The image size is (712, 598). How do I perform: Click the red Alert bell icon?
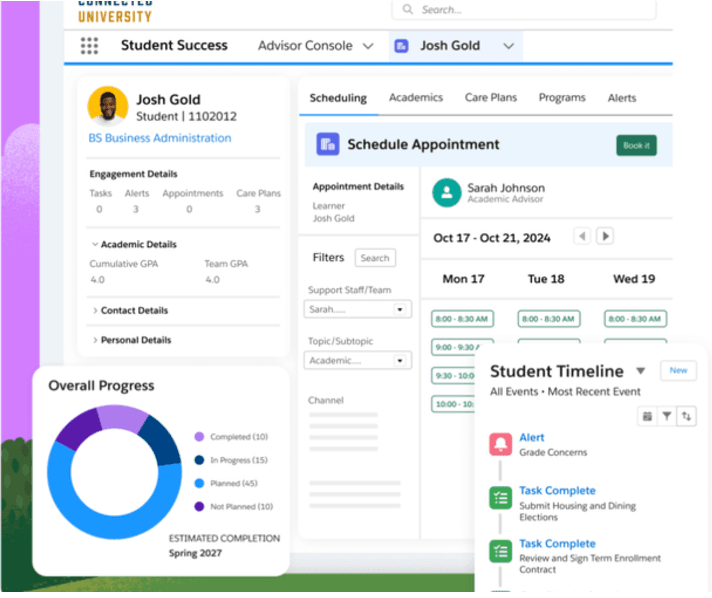500,444
